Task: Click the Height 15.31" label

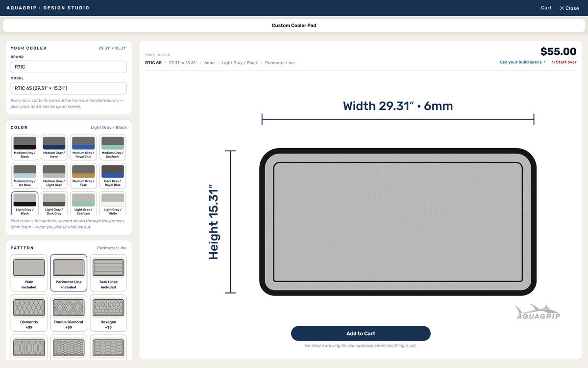Action: [214, 222]
